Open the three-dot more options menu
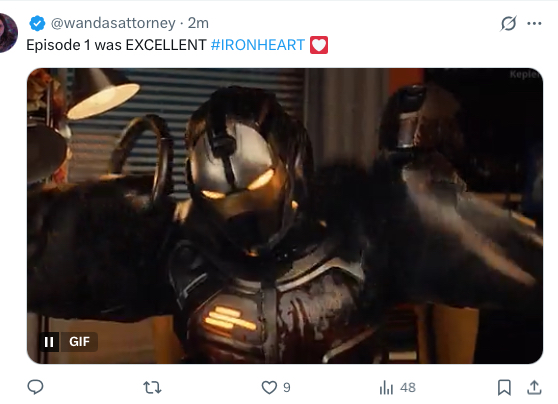558x404 pixels. point(534,24)
